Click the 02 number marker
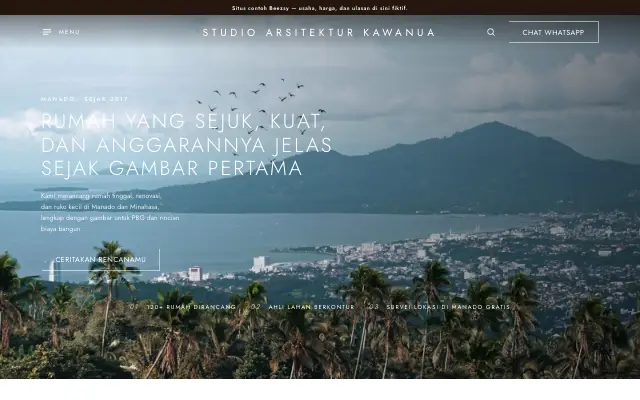Screen dimensions: 640x400 [x=256, y=307]
